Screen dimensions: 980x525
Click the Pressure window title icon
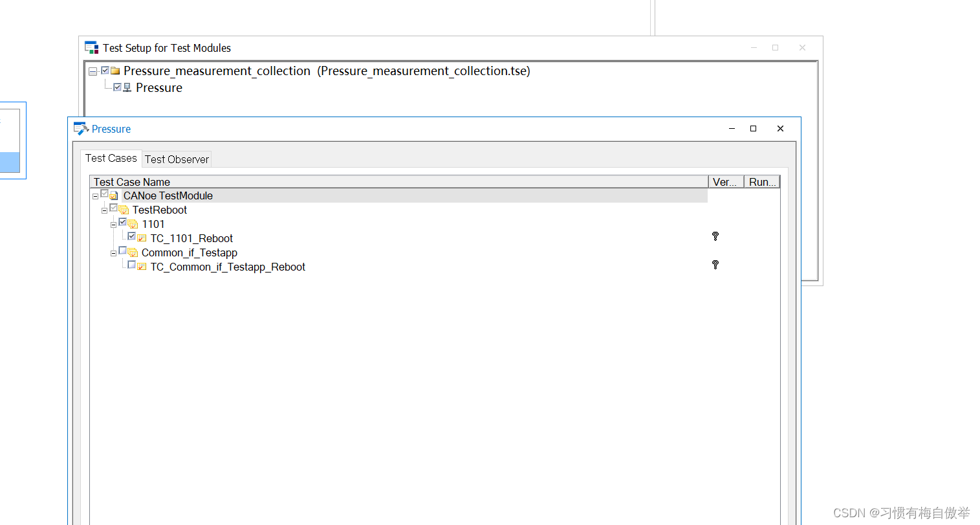pyautogui.click(x=81, y=128)
